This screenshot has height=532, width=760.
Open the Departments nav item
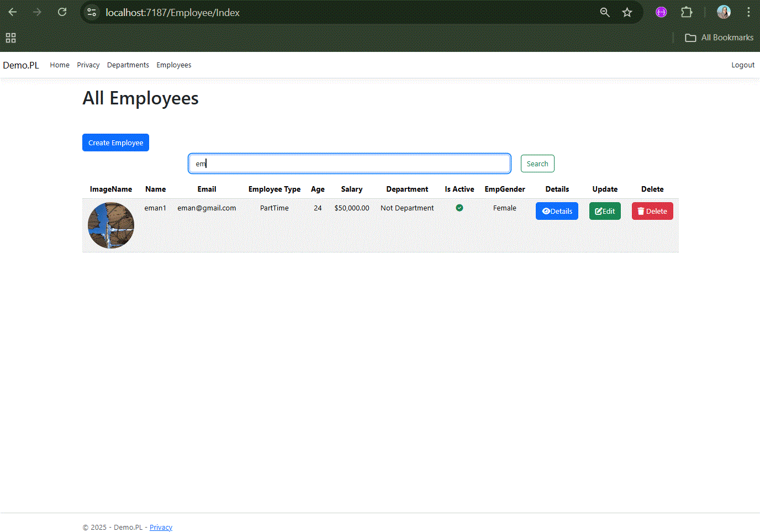pos(128,65)
